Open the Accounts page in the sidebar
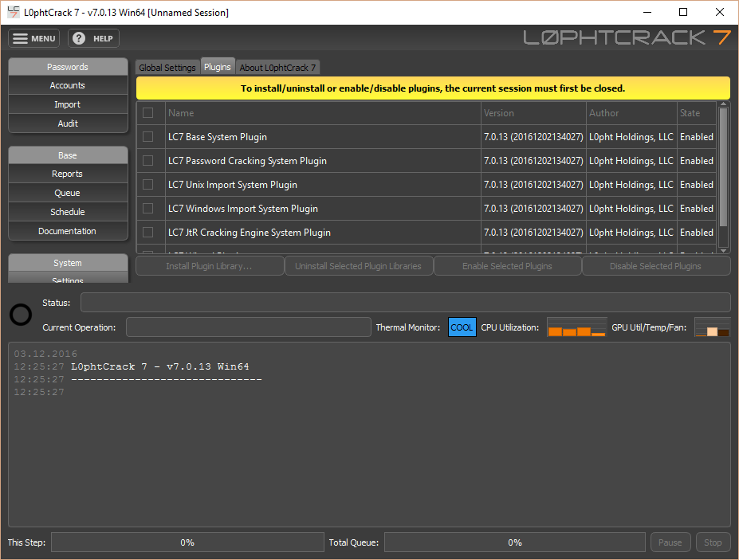 [x=68, y=85]
